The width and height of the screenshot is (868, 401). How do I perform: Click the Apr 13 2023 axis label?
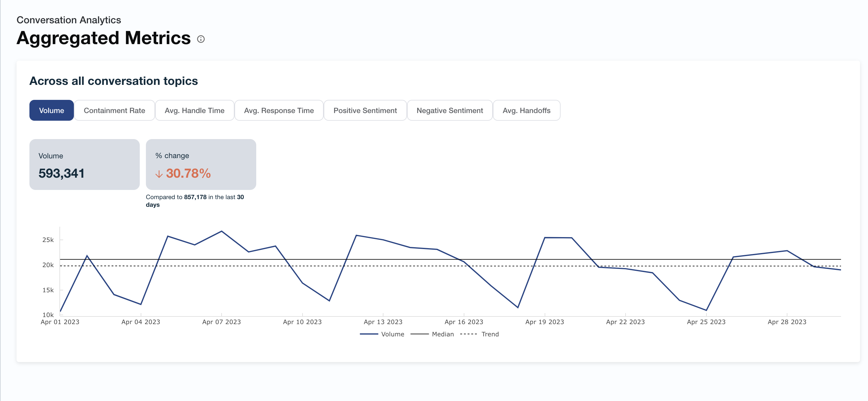(x=383, y=322)
